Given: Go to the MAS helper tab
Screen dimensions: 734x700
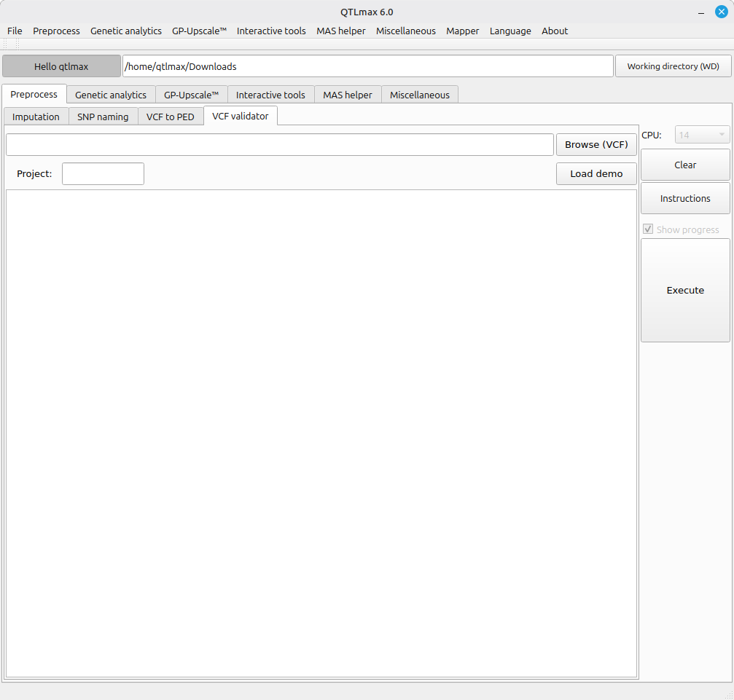Looking at the screenshot, I should coord(348,95).
